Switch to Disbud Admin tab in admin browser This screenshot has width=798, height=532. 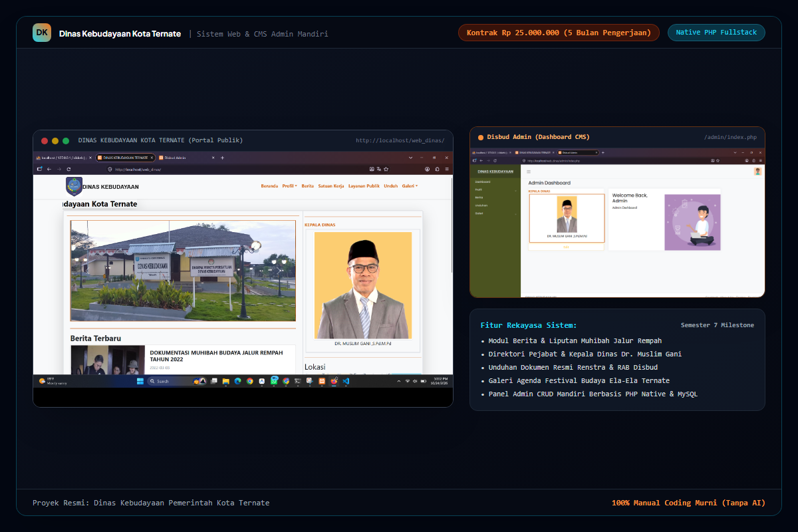[x=578, y=152]
